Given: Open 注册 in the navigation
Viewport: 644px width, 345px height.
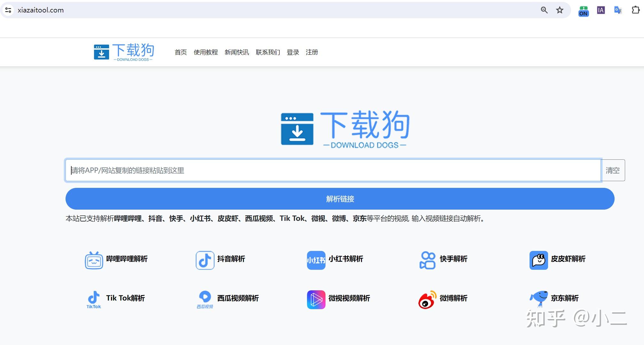Looking at the screenshot, I should 312,52.
